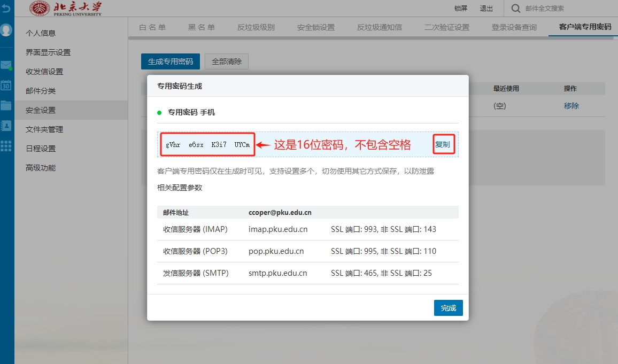
Task: Click the Peking University logo
Action: [65, 9]
